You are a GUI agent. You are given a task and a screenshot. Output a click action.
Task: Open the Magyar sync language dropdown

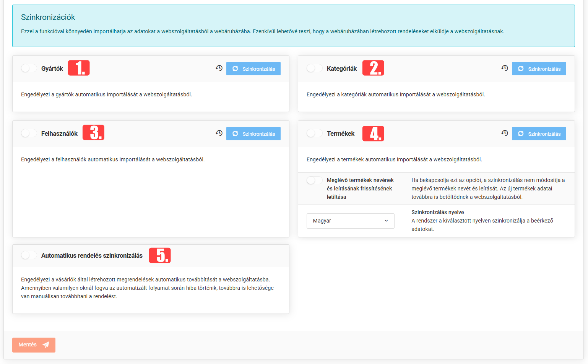click(x=350, y=221)
